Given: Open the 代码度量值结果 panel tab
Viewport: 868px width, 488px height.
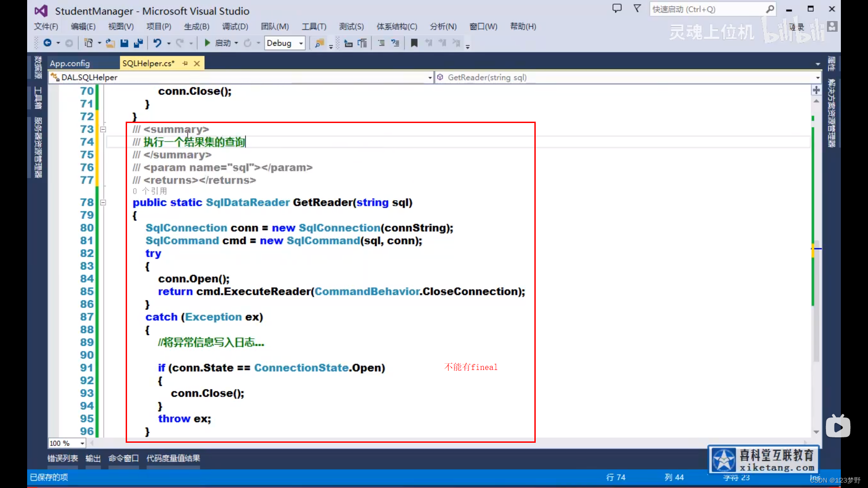Looking at the screenshot, I should tap(173, 458).
